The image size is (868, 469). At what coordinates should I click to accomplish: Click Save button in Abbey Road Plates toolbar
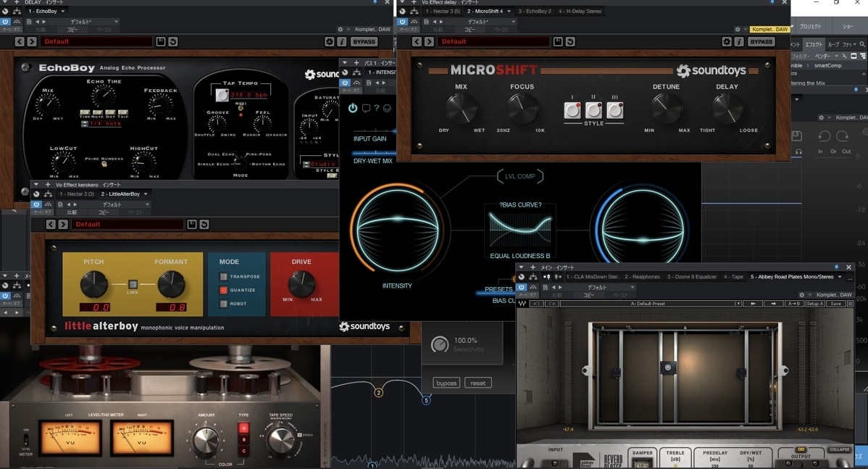coord(836,304)
